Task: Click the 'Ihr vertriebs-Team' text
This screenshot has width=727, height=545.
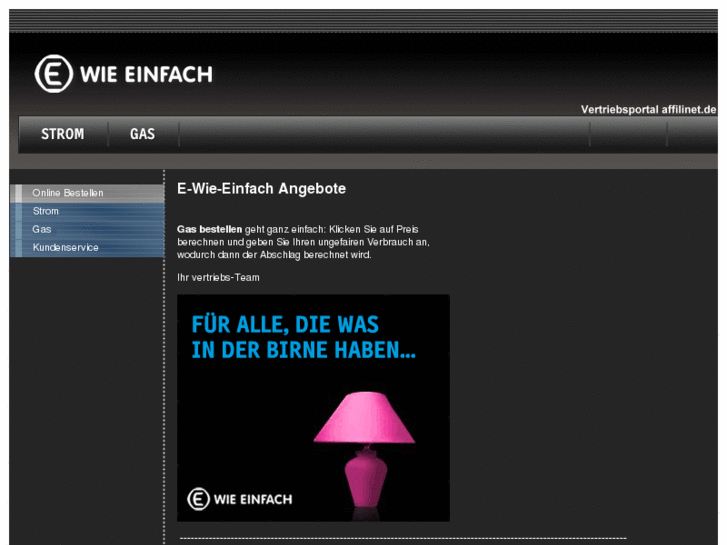Action: (x=218, y=277)
